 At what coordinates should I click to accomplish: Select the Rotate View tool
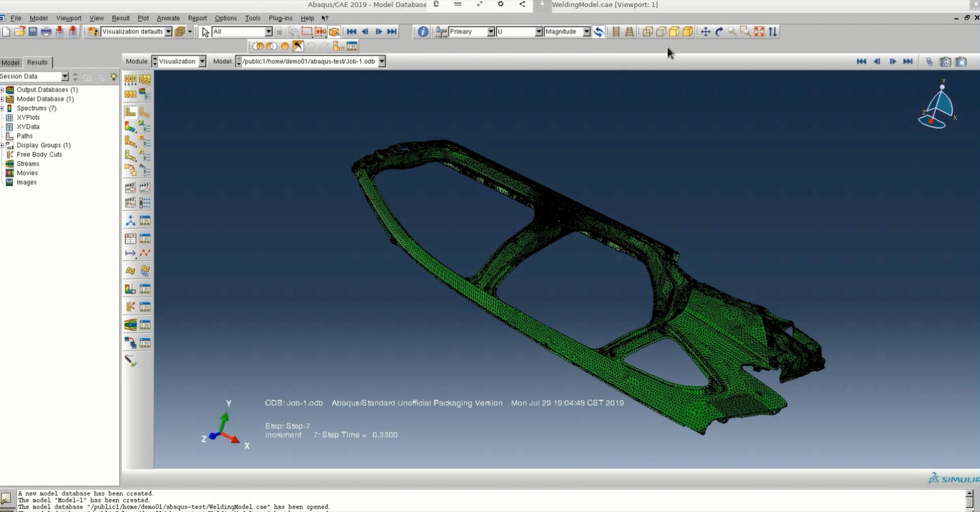pyautogui.click(x=719, y=32)
